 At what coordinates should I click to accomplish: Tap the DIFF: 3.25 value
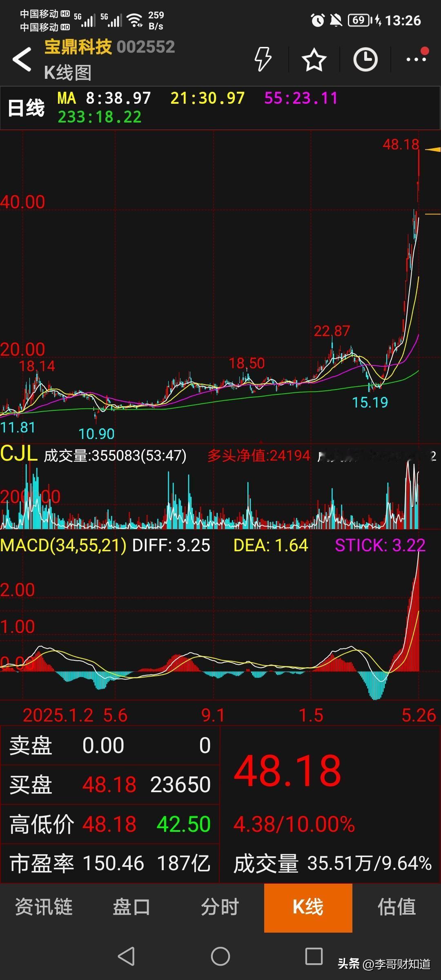[x=171, y=545]
